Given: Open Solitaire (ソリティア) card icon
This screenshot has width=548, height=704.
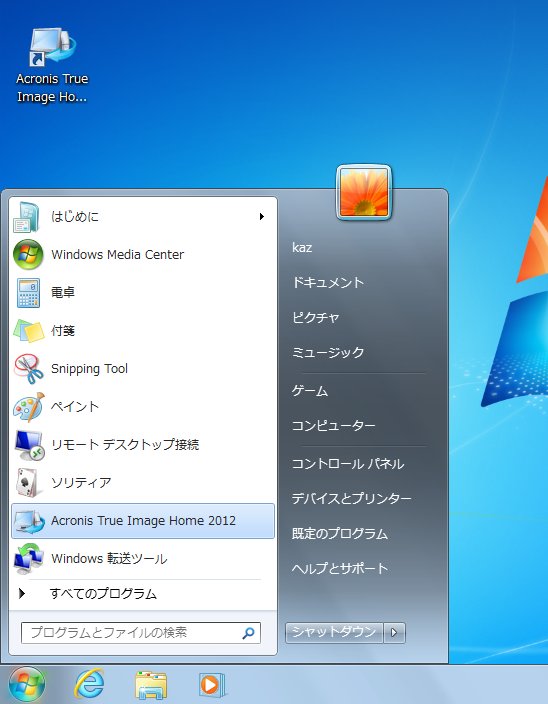Looking at the screenshot, I should pyautogui.click(x=27, y=483).
